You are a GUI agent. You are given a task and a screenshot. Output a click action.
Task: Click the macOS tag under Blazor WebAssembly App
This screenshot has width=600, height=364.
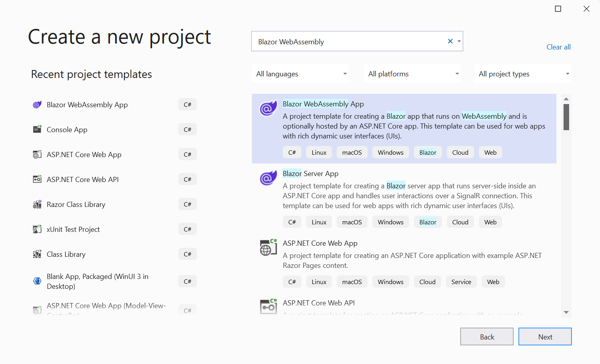point(352,152)
